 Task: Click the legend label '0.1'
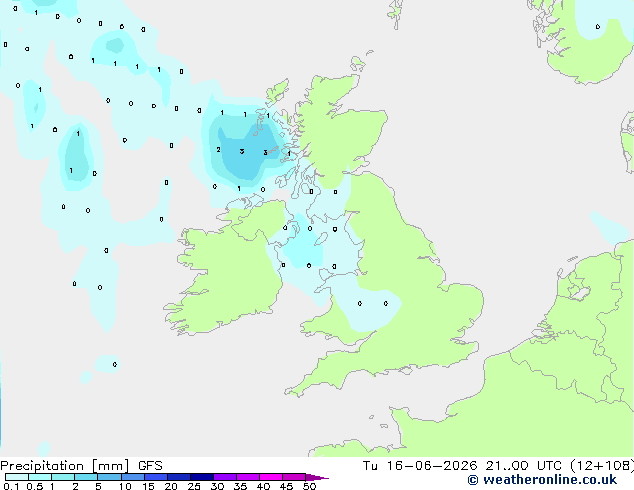(x=11, y=486)
